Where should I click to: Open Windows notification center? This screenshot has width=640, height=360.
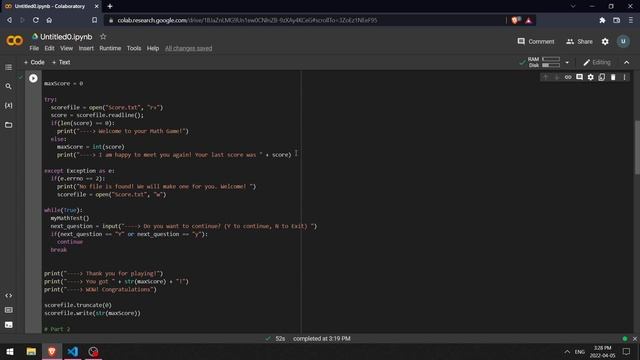click(627, 351)
